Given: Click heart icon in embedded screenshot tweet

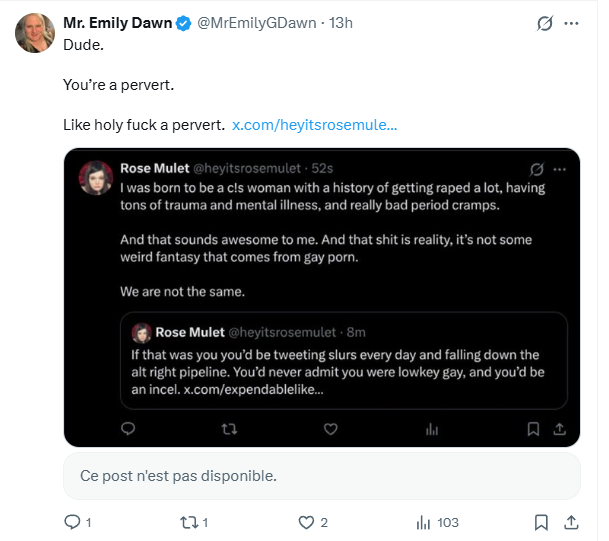Looking at the screenshot, I should click(x=331, y=428).
